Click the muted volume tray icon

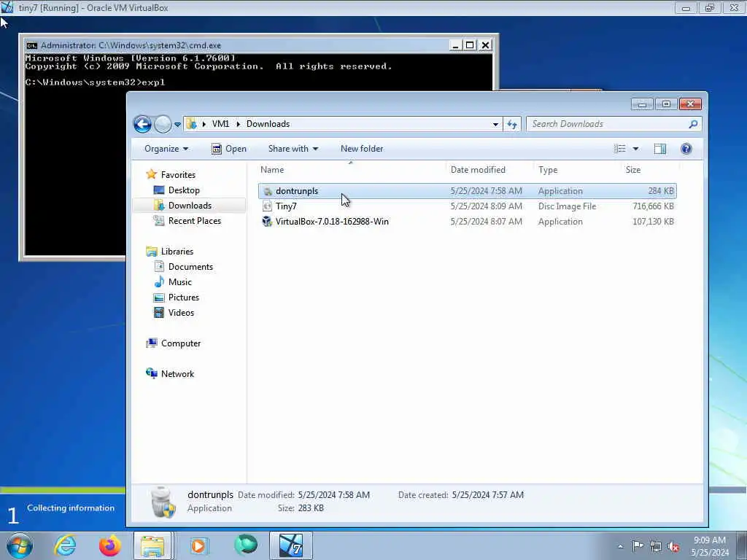pyautogui.click(x=673, y=546)
